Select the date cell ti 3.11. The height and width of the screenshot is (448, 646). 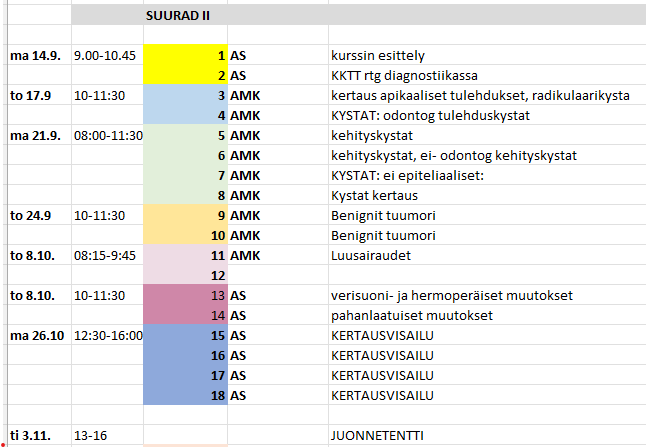40,435
